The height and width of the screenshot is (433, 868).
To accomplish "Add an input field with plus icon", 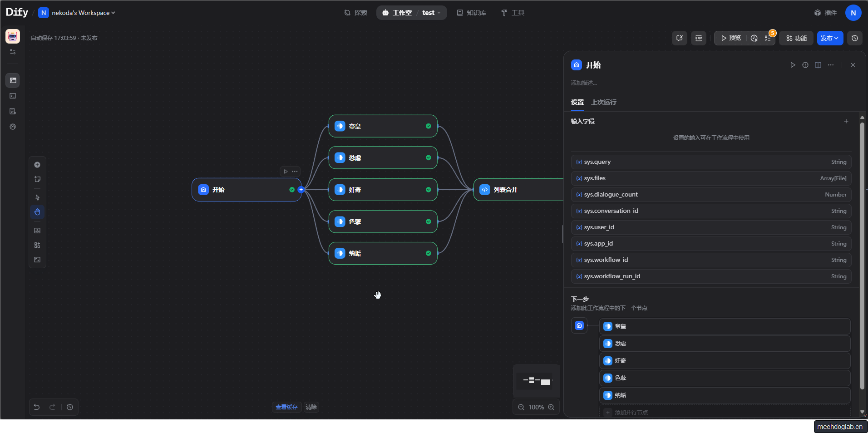I will click(x=846, y=121).
